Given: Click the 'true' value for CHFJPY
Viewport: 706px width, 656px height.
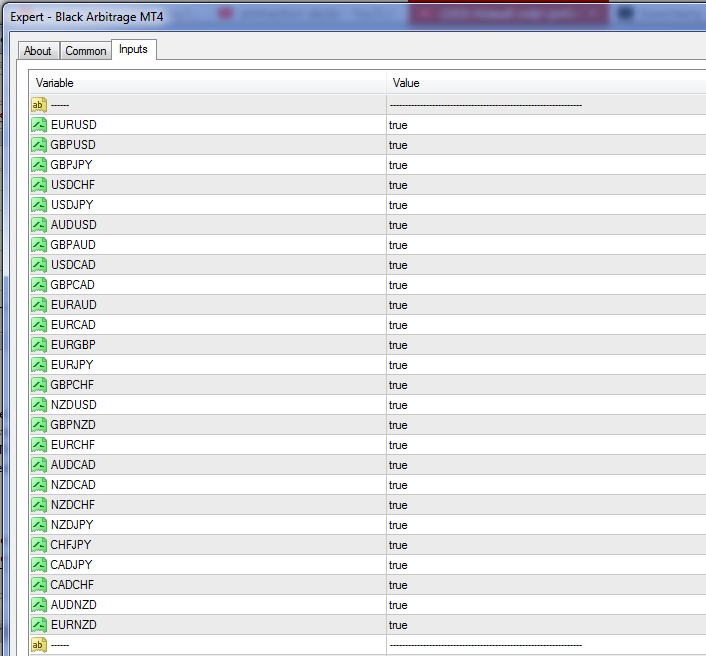Looking at the screenshot, I should click(398, 545).
